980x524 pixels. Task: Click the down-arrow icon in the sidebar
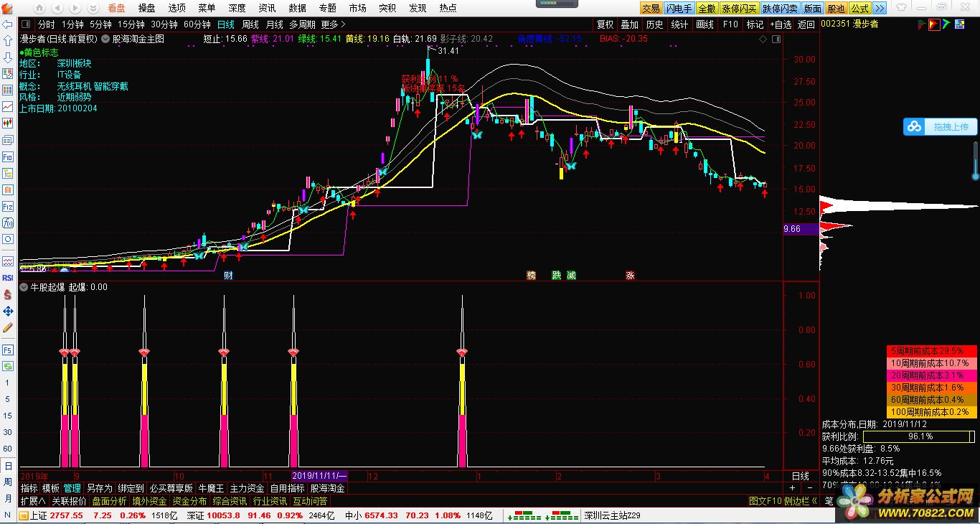pyautogui.click(x=7, y=57)
